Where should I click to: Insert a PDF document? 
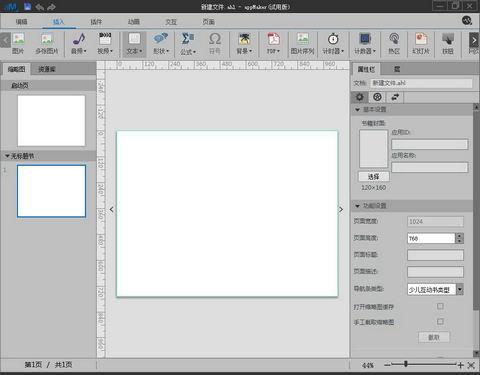[x=273, y=44]
